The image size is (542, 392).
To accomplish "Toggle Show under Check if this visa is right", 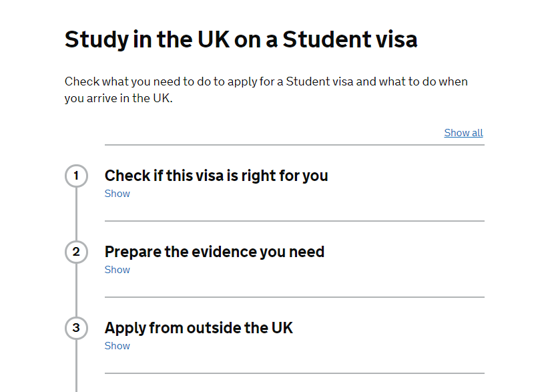I will 117,194.
